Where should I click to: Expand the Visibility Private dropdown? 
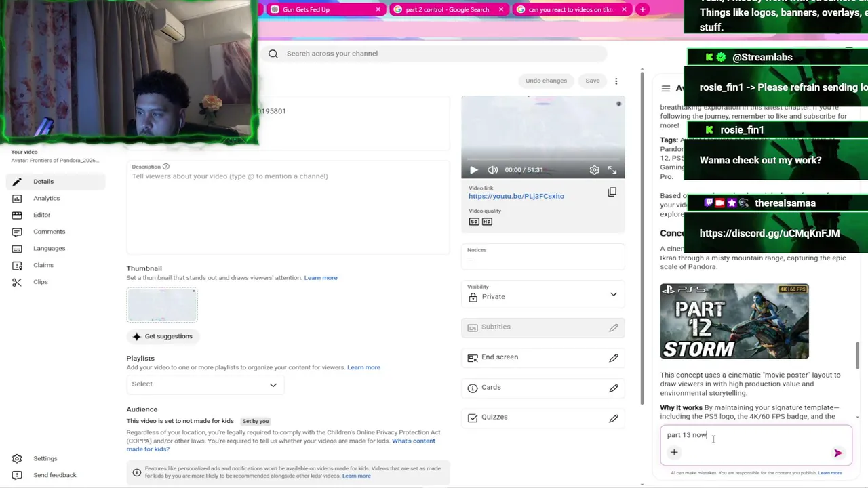click(542, 293)
